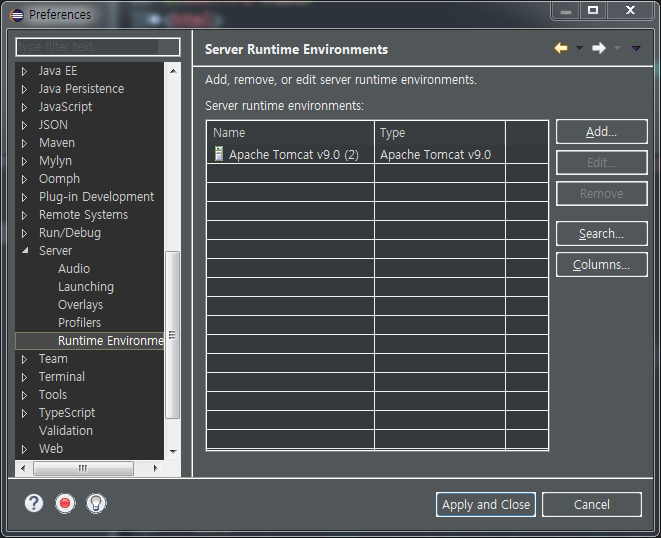The height and width of the screenshot is (538, 661).
Task: Click the Search... button
Action: point(602,234)
